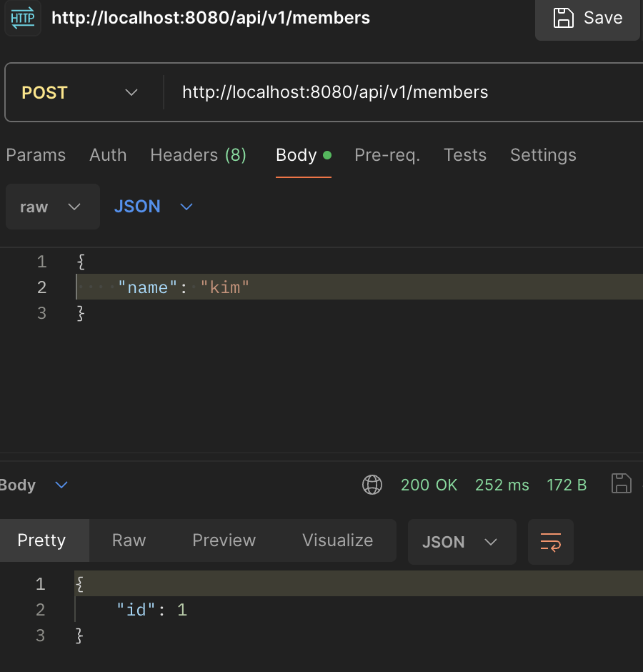Click the 172 B response size
Screen dimensions: 643x672
pos(567,485)
